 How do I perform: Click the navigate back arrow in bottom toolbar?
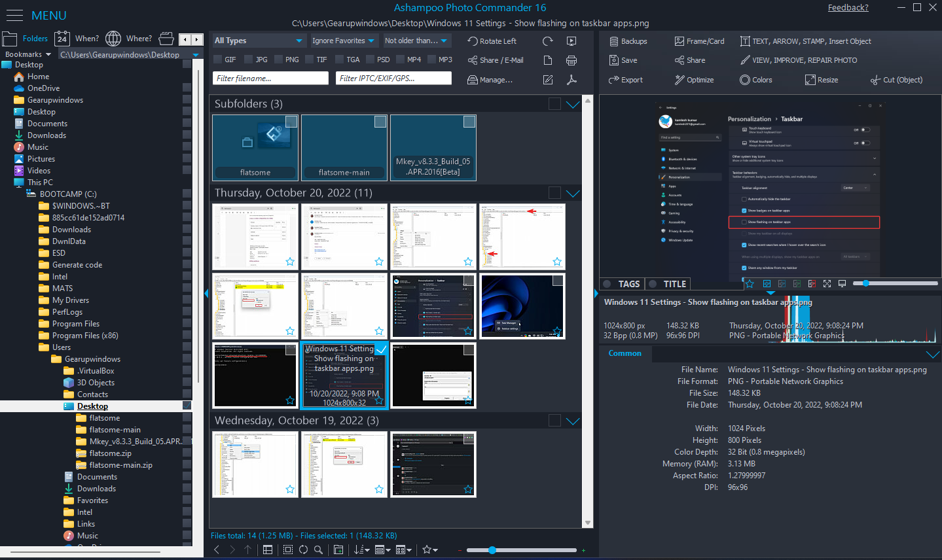pyautogui.click(x=217, y=550)
